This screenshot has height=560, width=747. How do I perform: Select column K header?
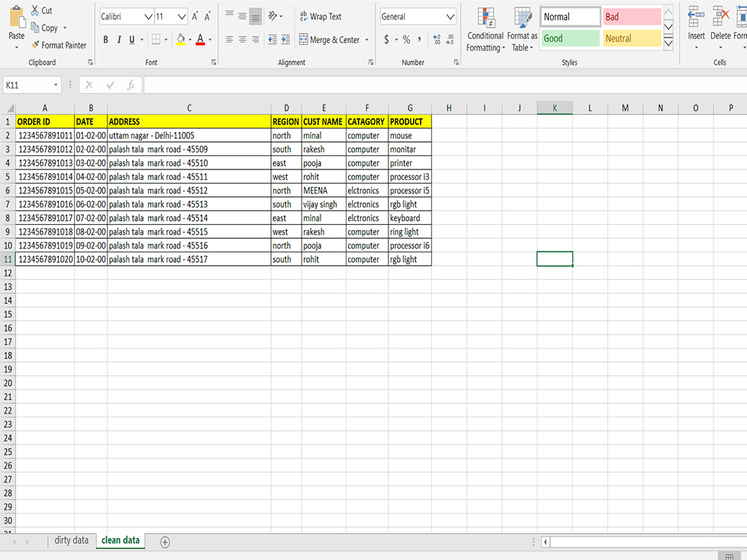pos(554,108)
